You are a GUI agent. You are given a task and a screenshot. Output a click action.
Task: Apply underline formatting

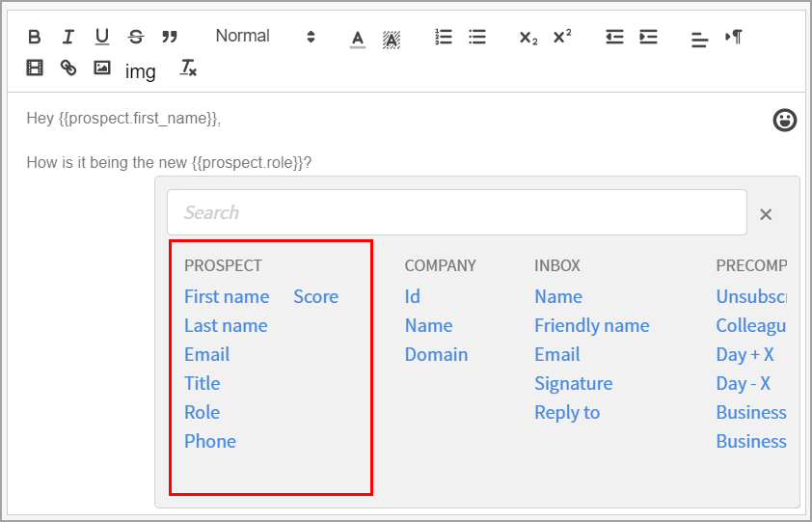[102, 38]
